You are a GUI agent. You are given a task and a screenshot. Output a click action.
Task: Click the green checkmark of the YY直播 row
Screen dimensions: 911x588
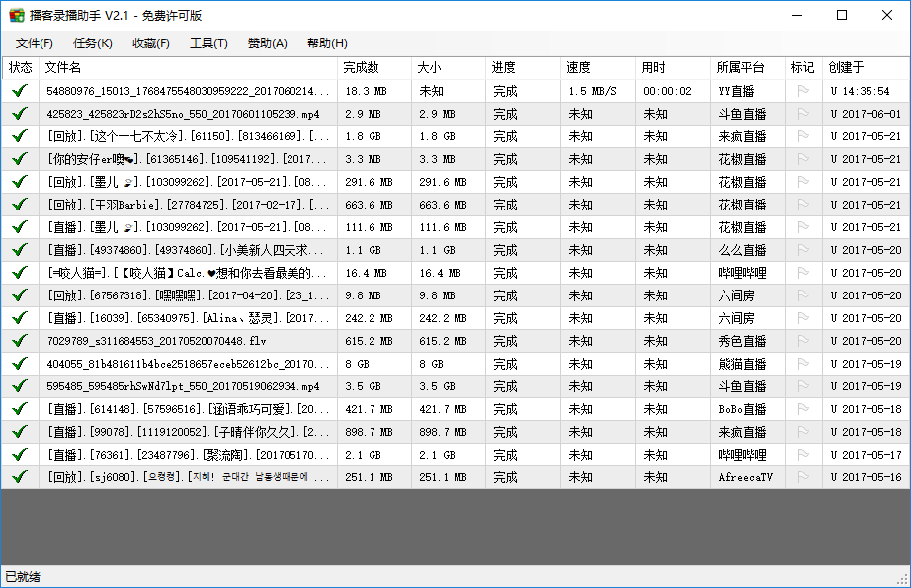point(20,91)
